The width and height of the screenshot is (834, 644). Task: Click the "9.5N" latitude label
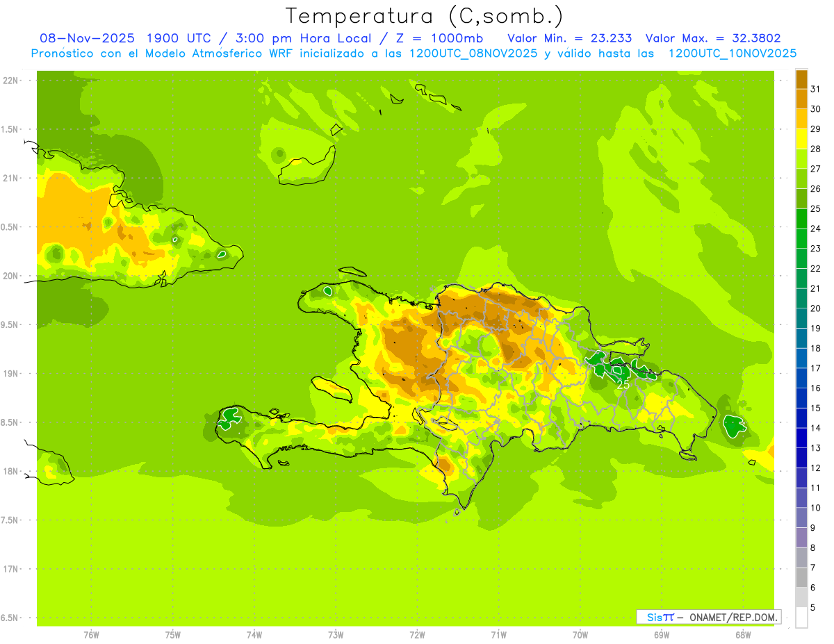[x=10, y=324]
